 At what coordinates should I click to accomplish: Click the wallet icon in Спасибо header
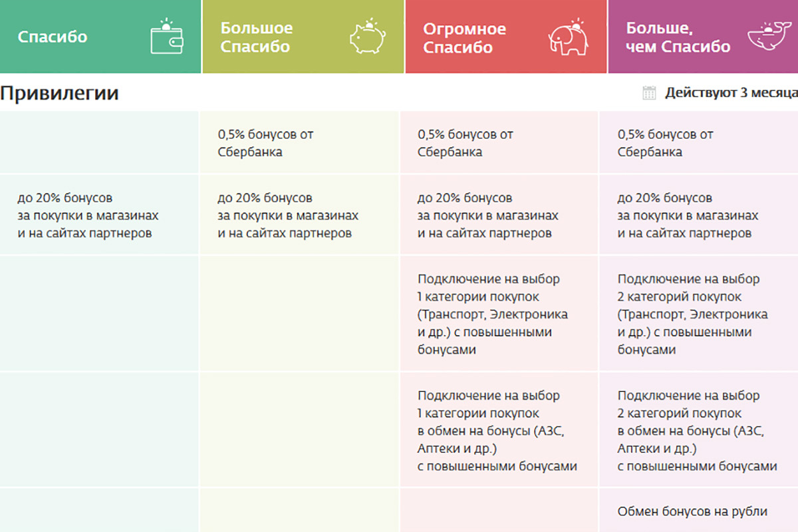click(x=167, y=37)
